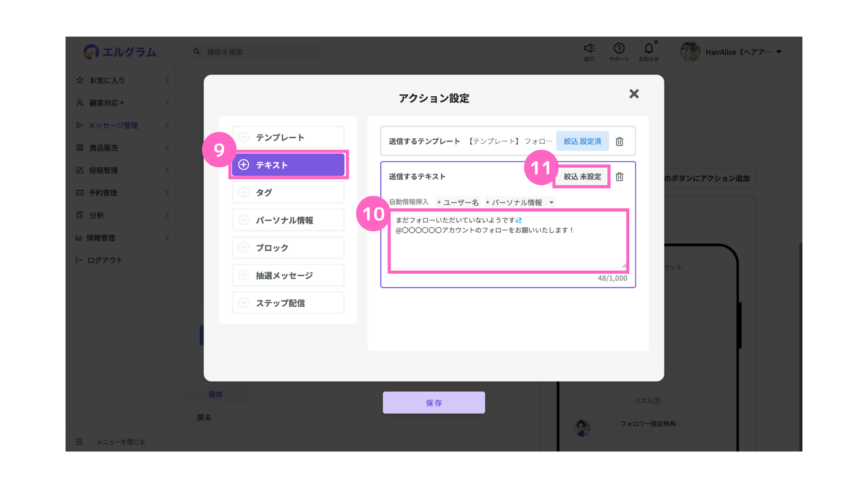Image resolution: width=868 pixels, height=488 pixels.
Task: Click the HairAlice profile avatar
Action: click(x=690, y=52)
